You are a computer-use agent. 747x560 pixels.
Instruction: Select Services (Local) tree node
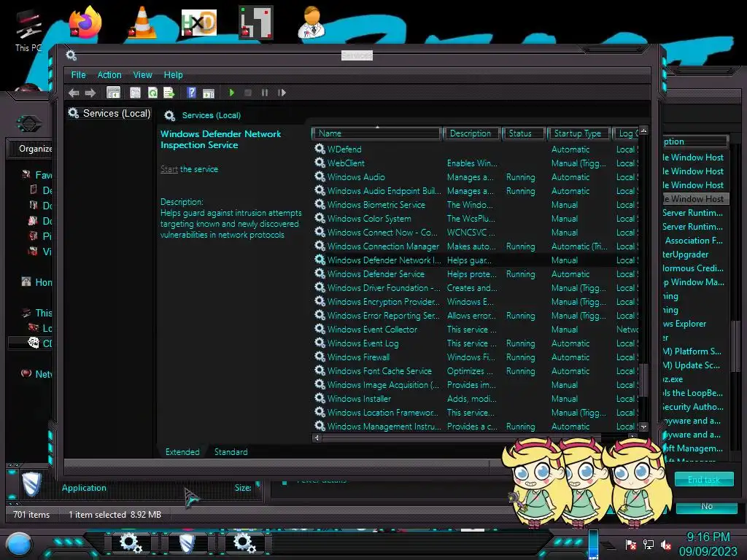click(109, 113)
